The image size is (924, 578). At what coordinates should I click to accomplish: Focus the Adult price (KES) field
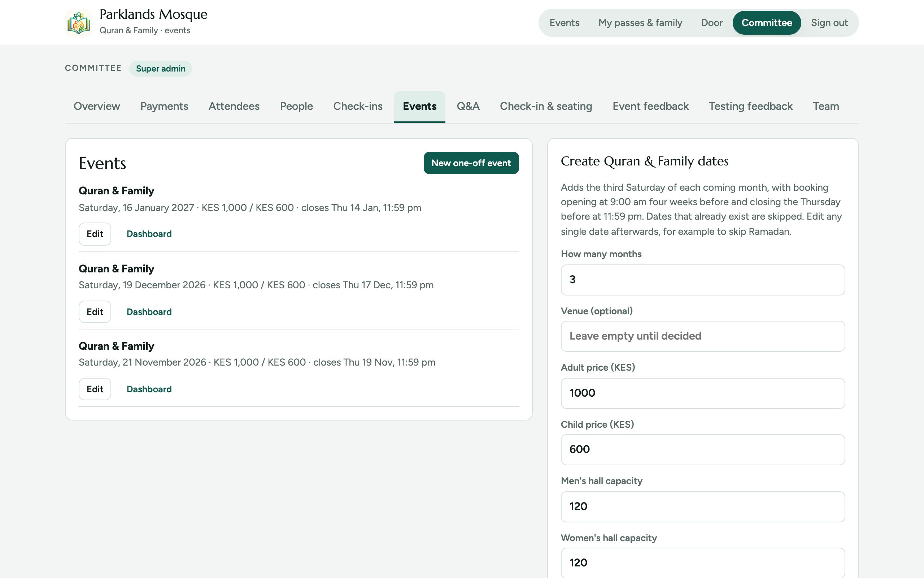[x=702, y=393]
